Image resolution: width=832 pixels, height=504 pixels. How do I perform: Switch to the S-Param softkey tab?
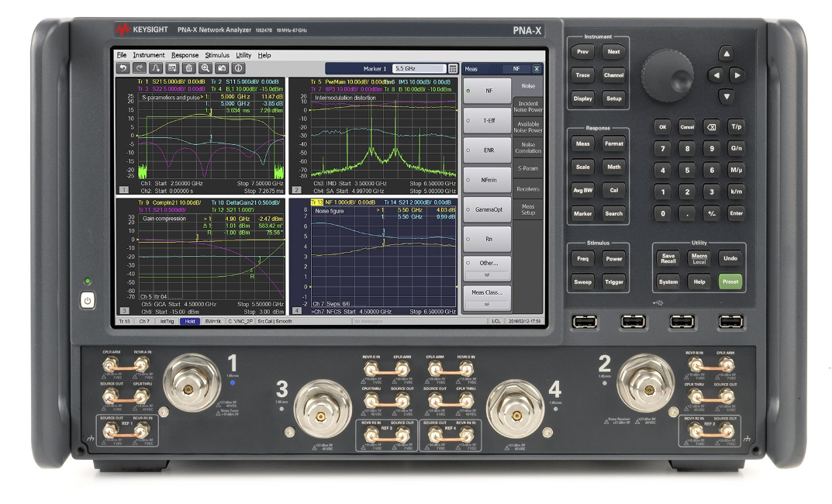pos(528,169)
